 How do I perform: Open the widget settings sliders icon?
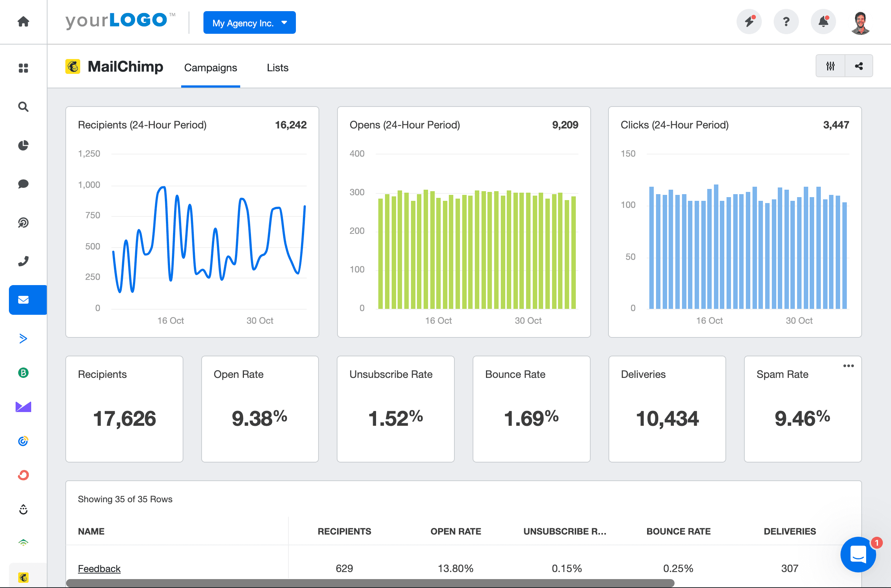[x=830, y=66]
